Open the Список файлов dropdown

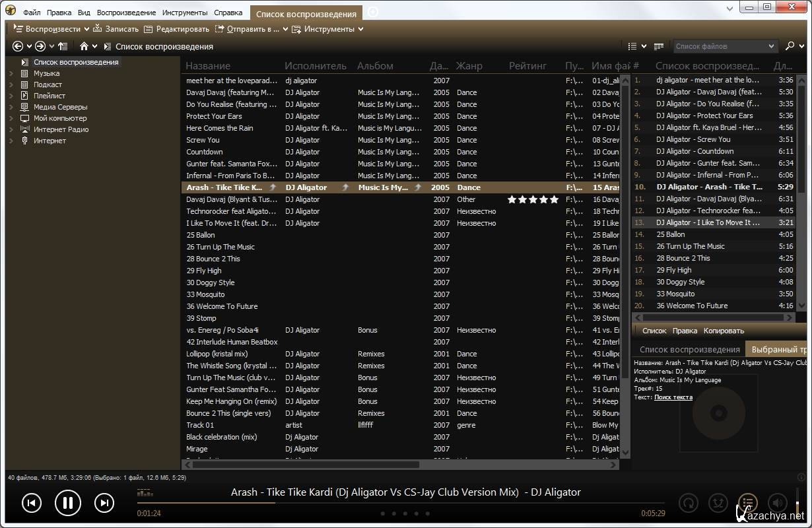pyautogui.click(x=771, y=46)
